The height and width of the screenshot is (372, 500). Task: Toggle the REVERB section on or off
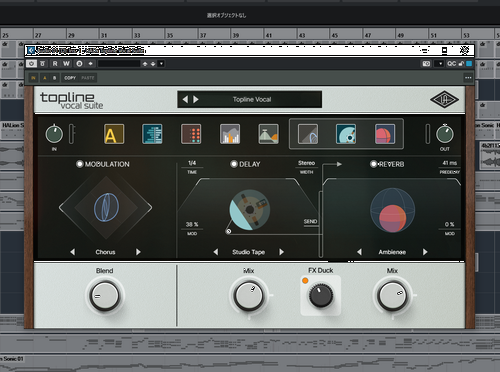(374, 164)
